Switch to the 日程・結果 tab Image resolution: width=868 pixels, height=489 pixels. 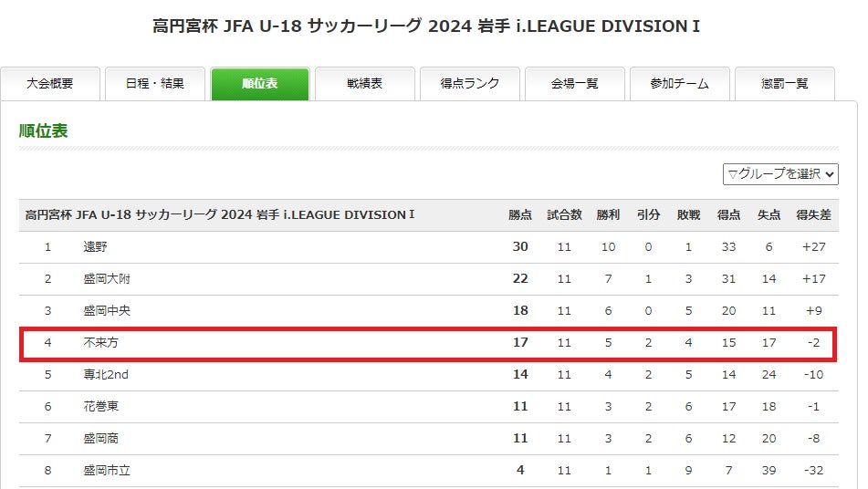155,84
